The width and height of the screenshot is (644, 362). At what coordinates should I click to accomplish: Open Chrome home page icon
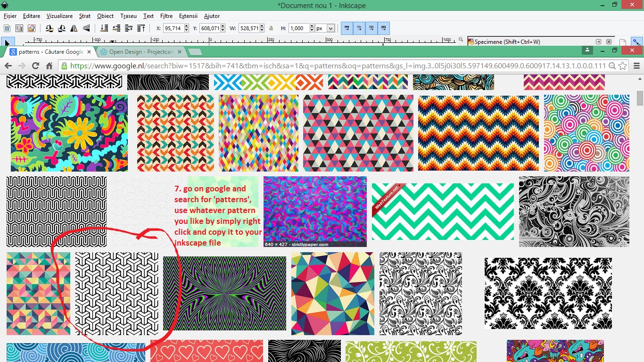[x=49, y=66]
